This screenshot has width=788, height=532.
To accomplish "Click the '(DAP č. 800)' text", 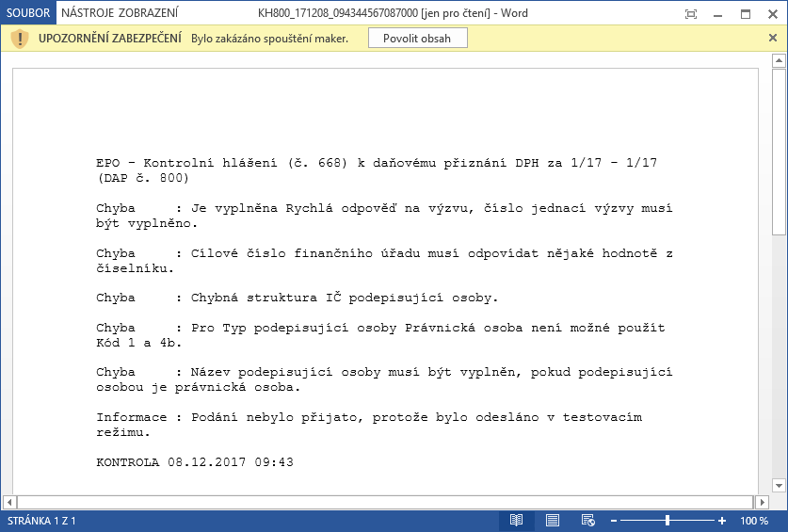I will (x=143, y=178).
